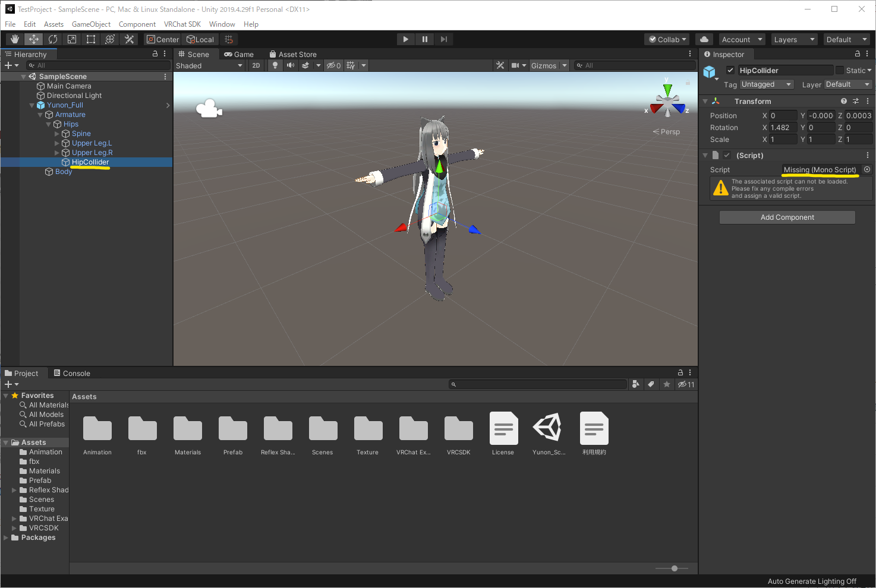Viewport: 876px width, 588px height.
Task: Toggle scene lighting
Action: (x=275, y=65)
